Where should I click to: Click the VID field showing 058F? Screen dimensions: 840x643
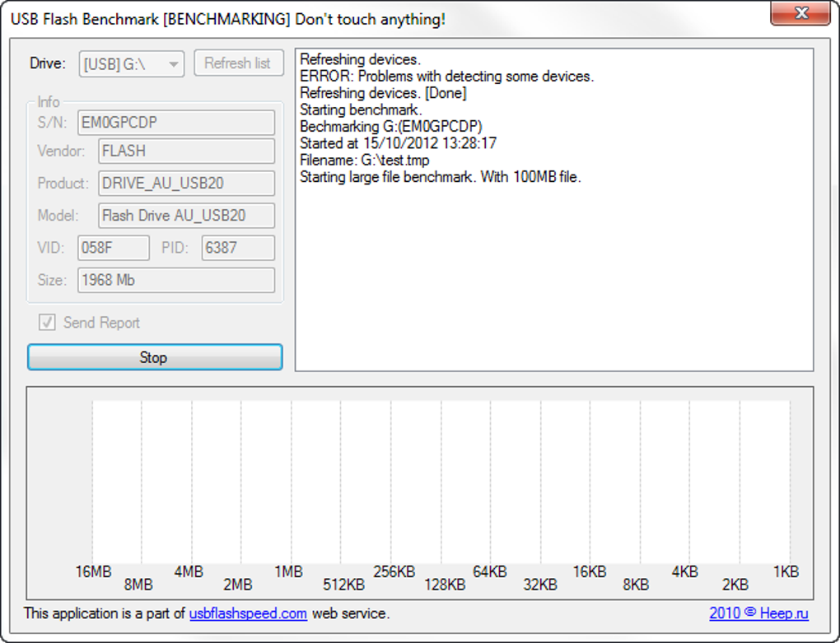pos(114,248)
